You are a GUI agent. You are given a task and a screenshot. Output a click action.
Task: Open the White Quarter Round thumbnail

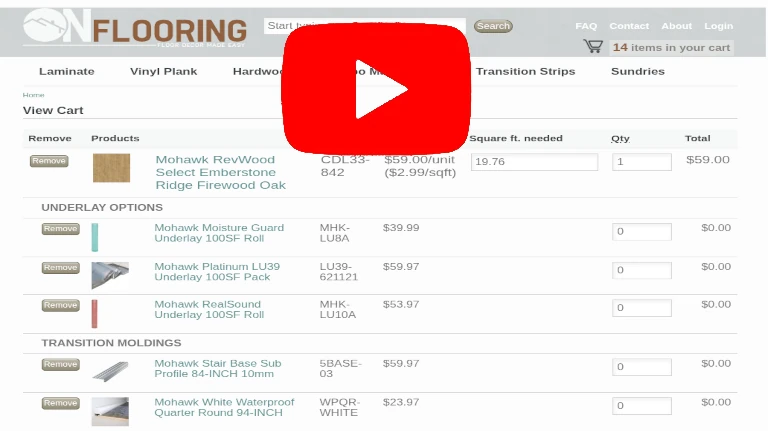click(x=110, y=411)
